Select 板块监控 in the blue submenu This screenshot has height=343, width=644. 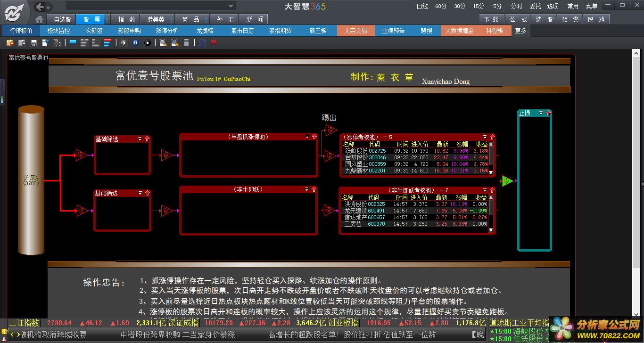click(59, 31)
